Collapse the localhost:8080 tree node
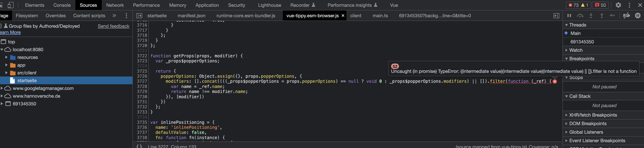The width and height of the screenshot is (644, 148). coord(2,50)
